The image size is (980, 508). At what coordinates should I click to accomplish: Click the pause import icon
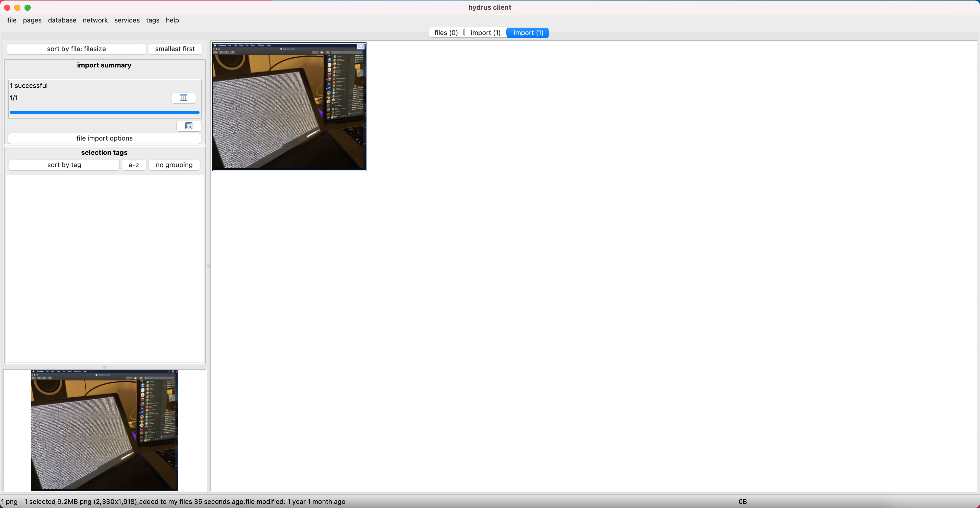coord(189,126)
